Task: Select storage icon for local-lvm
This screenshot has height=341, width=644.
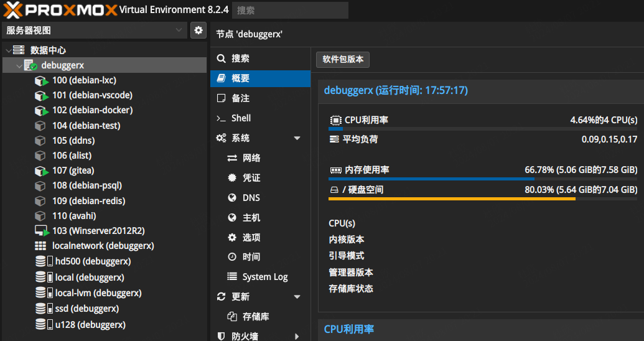Action: (x=44, y=293)
